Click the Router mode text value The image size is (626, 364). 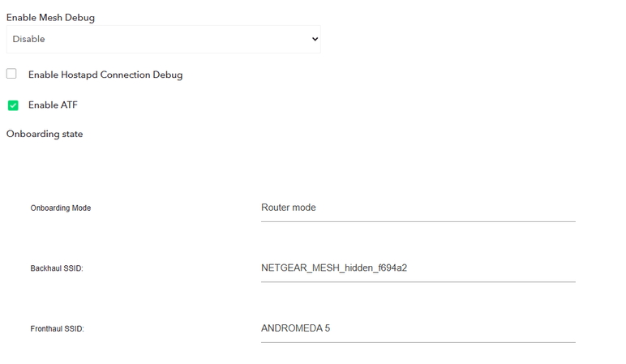(288, 208)
